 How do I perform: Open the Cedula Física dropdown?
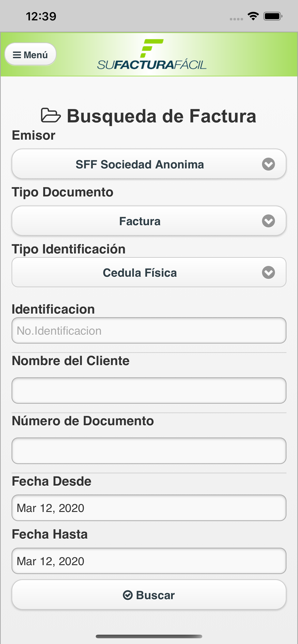[149, 272]
